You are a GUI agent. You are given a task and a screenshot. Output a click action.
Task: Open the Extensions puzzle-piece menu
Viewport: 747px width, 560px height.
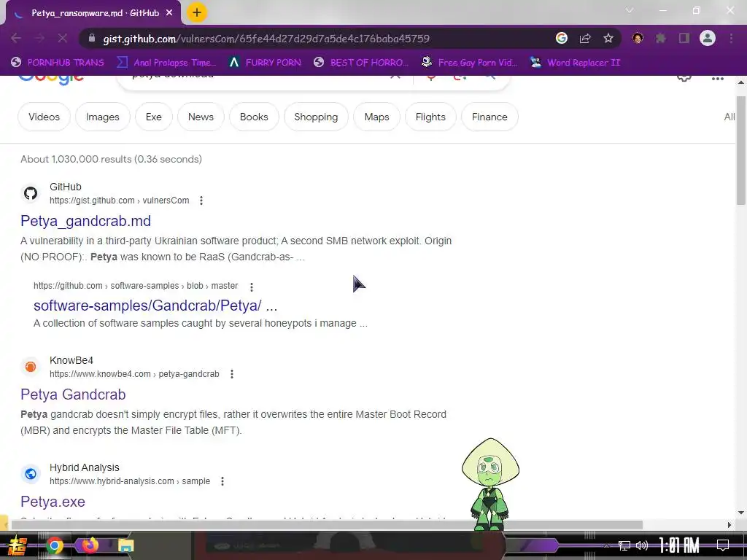(x=661, y=38)
